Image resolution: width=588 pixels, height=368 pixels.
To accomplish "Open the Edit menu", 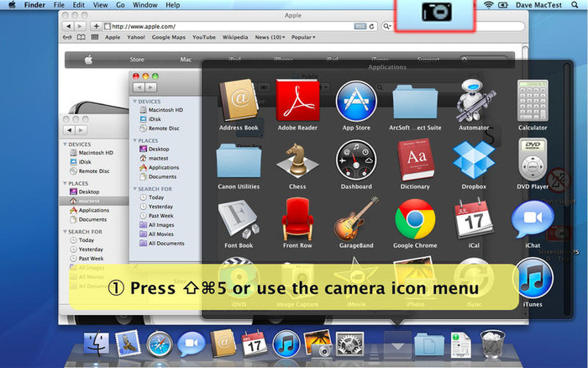I will [78, 5].
